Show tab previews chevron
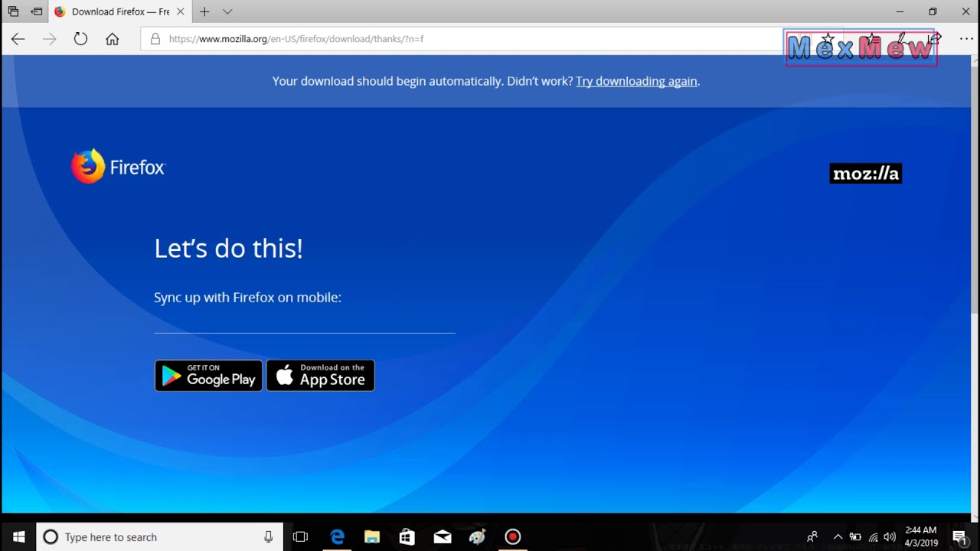Screen dimensions: 980x551 coord(227,11)
